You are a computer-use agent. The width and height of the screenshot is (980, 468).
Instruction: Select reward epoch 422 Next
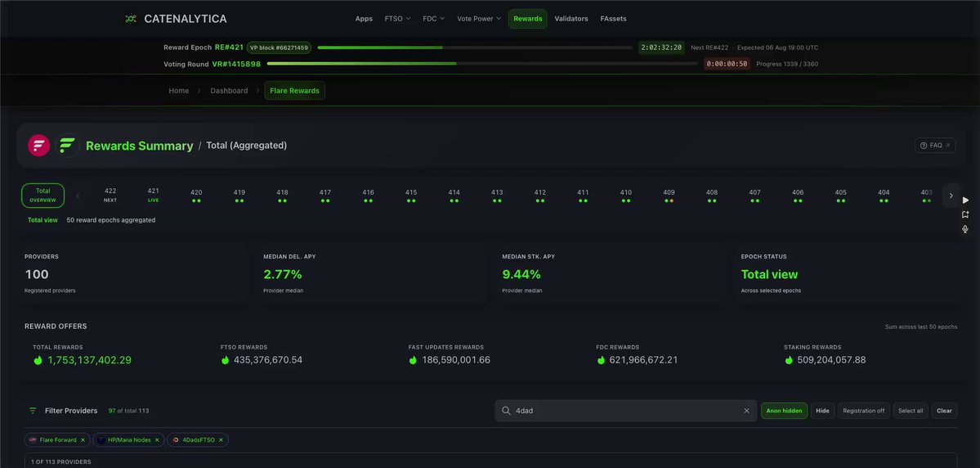point(110,196)
